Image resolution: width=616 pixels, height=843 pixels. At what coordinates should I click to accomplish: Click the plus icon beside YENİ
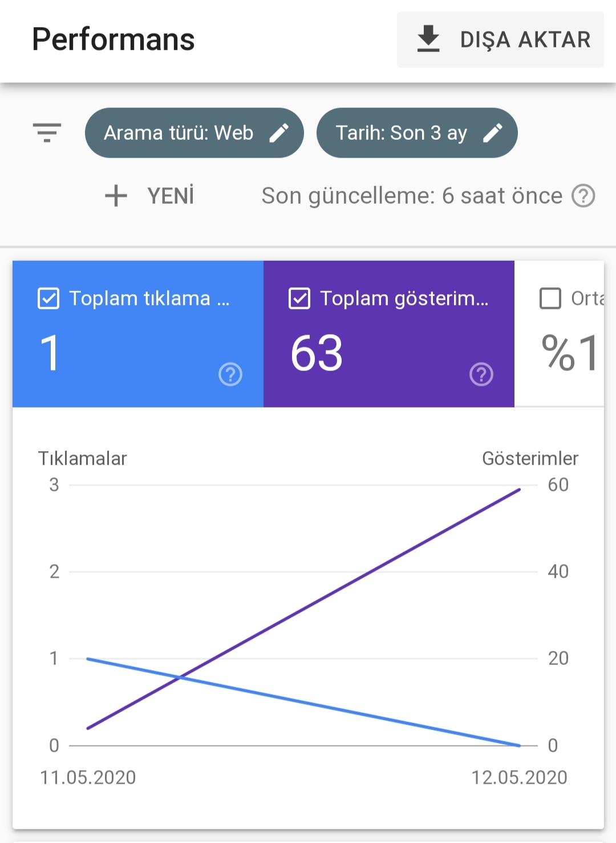116,196
